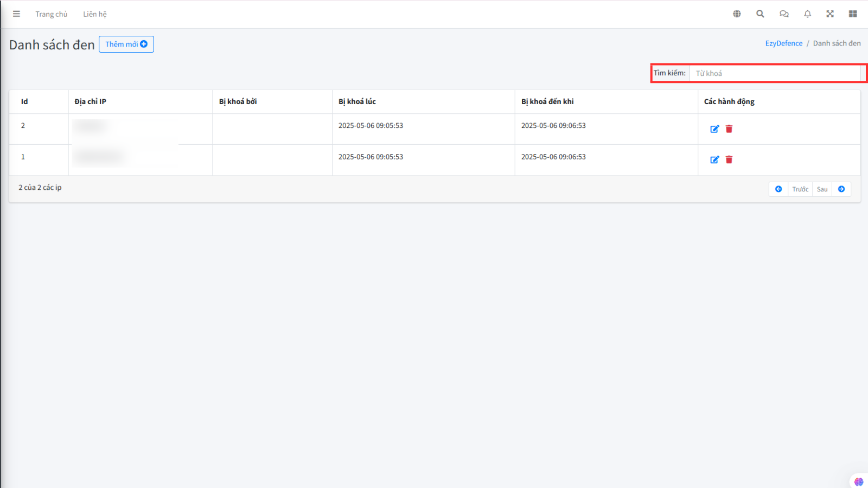This screenshot has height=488, width=868.
Task: Edit blacklist entry with Id 2
Action: click(714, 129)
